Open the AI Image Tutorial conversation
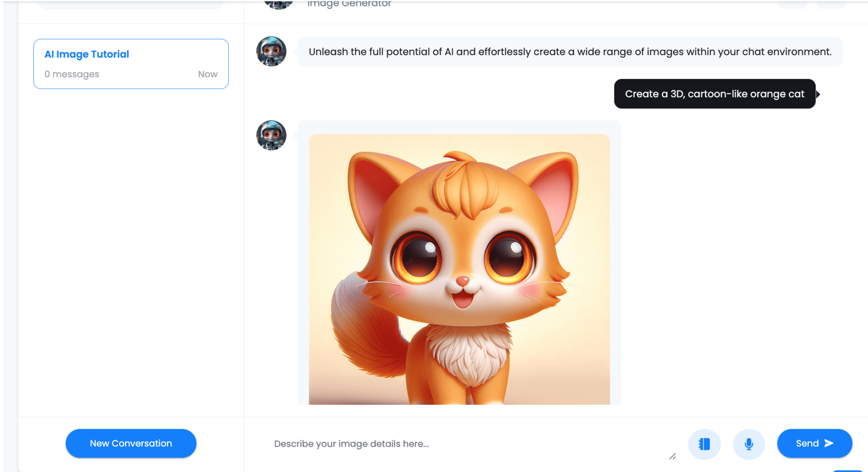Screen dimensions: 868x472 131,64
